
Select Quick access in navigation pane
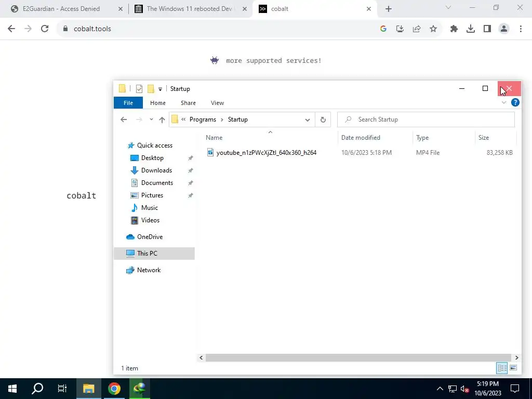coord(155,145)
